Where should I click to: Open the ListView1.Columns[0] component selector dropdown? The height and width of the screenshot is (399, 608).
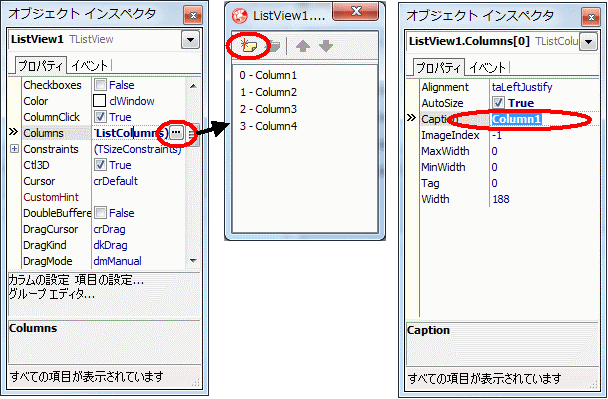pyautogui.click(x=589, y=42)
